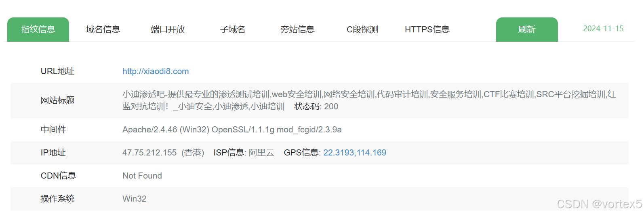Viewport: 644px width, 215px height.
Task: Select the 端口开放 tab
Action: click(x=168, y=29)
